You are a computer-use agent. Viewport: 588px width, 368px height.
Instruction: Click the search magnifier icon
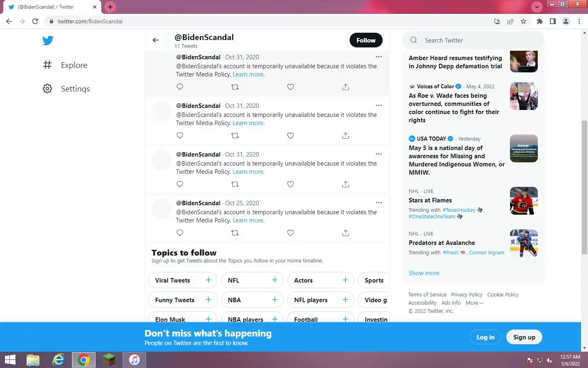coord(414,40)
